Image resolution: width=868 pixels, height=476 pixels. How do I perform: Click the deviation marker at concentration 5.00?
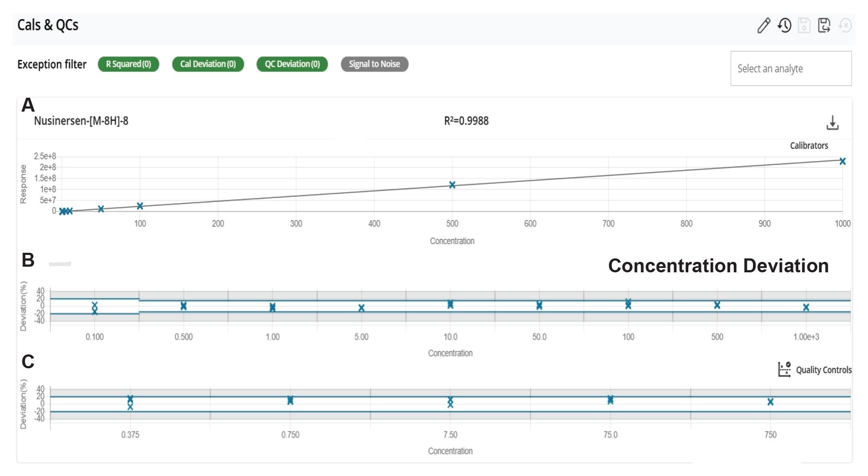pos(362,308)
